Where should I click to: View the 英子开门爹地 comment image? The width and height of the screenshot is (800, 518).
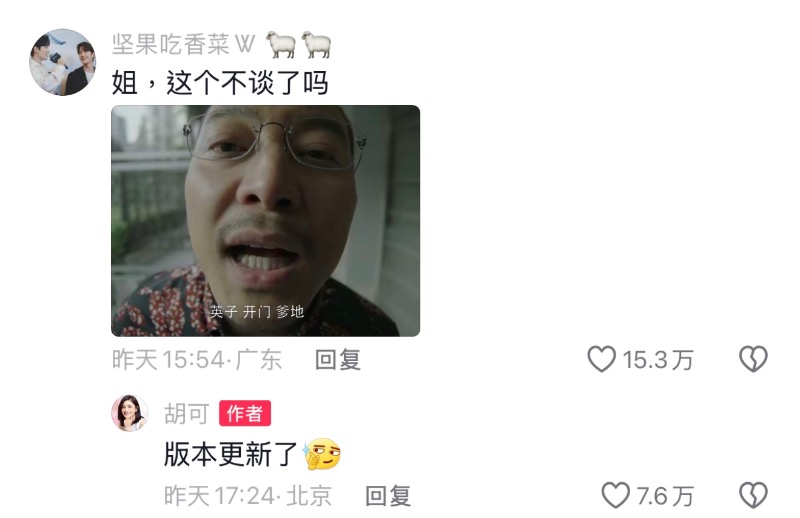click(265, 220)
